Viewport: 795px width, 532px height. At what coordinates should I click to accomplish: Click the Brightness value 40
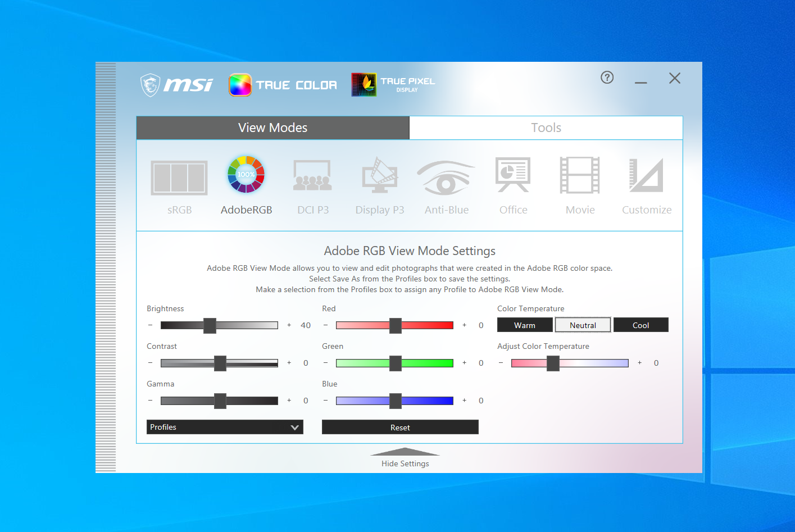[306, 325]
